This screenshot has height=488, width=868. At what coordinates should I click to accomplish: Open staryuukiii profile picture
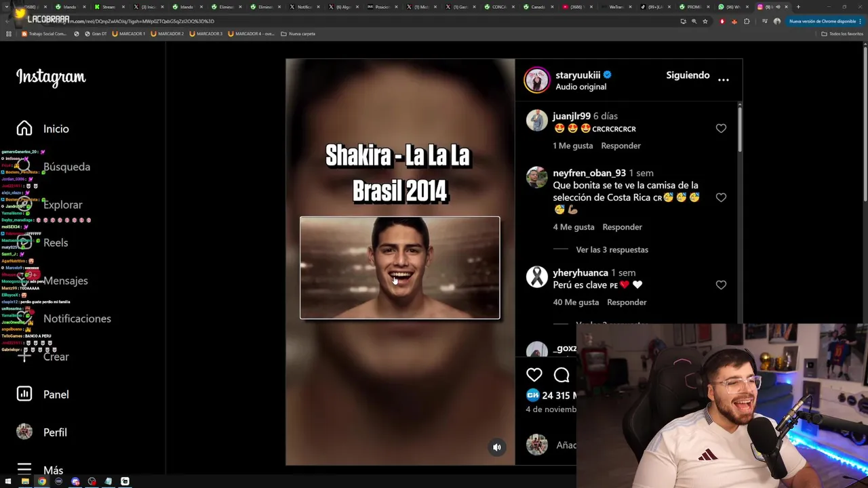(x=536, y=80)
